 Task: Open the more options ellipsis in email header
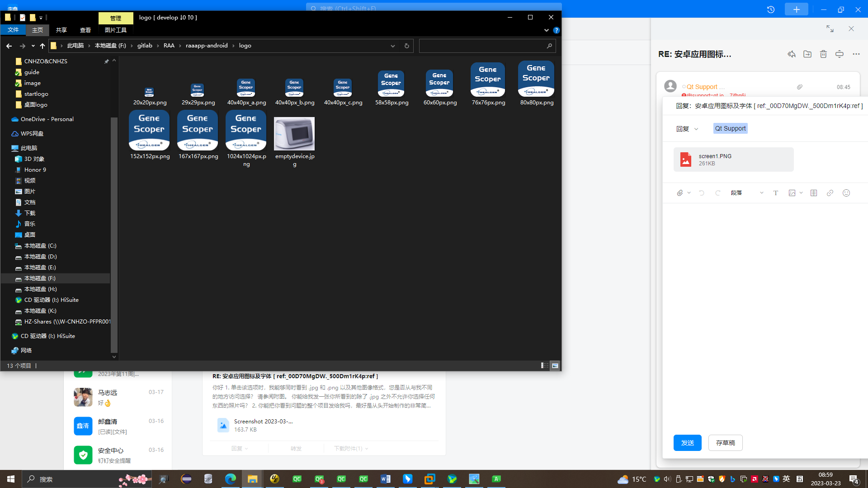pyautogui.click(x=856, y=54)
